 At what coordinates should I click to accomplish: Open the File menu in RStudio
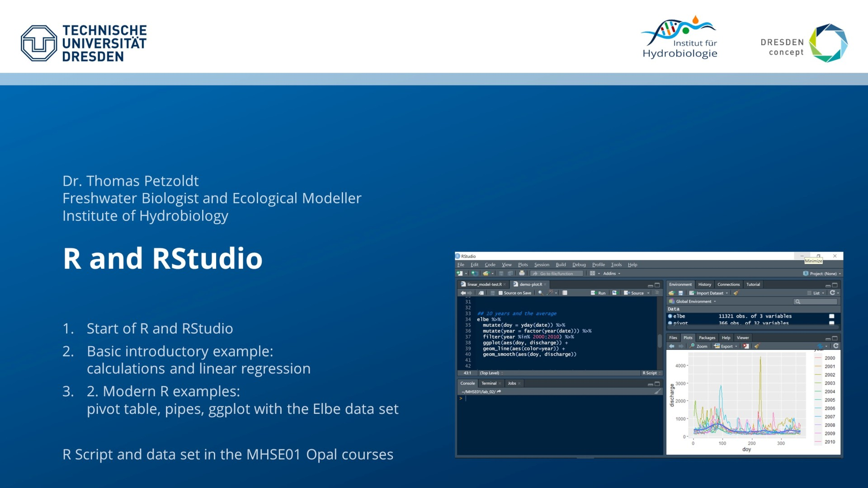[x=461, y=265]
